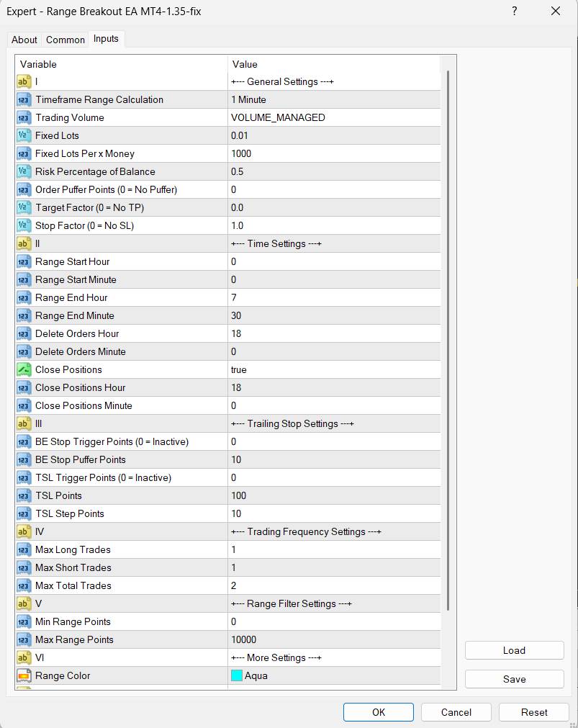Click the string icon beside section V
Viewport: 578px width, 728px height.
coord(24,604)
